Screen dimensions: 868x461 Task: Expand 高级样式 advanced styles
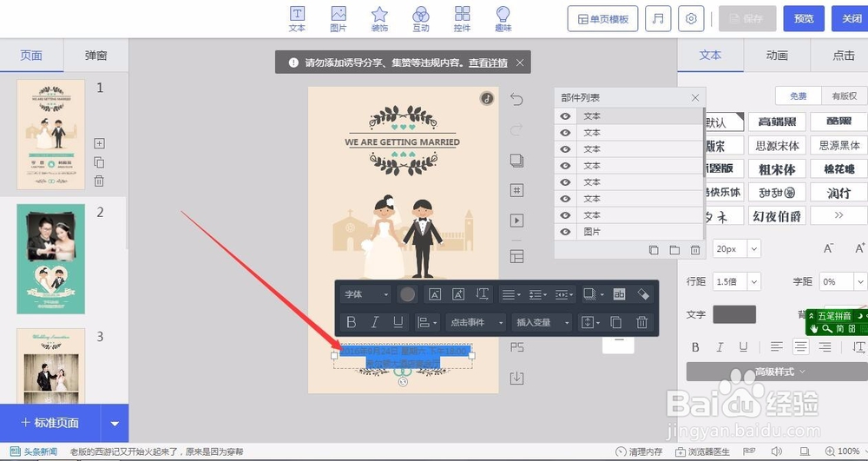777,372
